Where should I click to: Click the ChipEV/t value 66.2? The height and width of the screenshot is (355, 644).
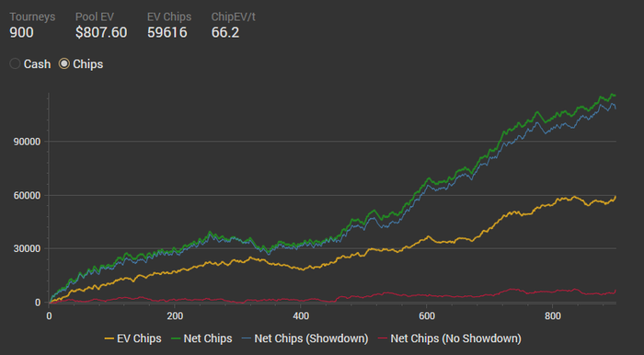click(x=225, y=32)
